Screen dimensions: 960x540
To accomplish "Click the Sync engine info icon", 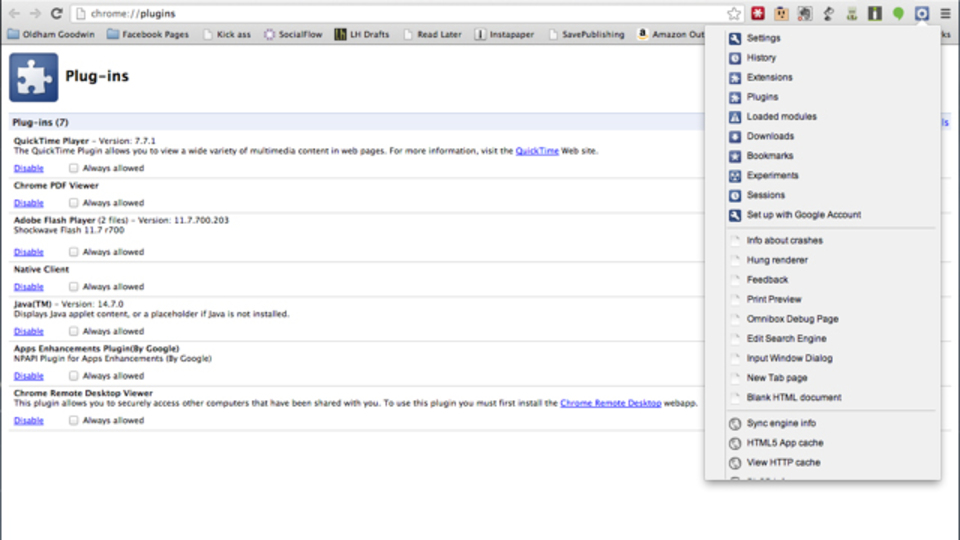I will click(735, 424).
